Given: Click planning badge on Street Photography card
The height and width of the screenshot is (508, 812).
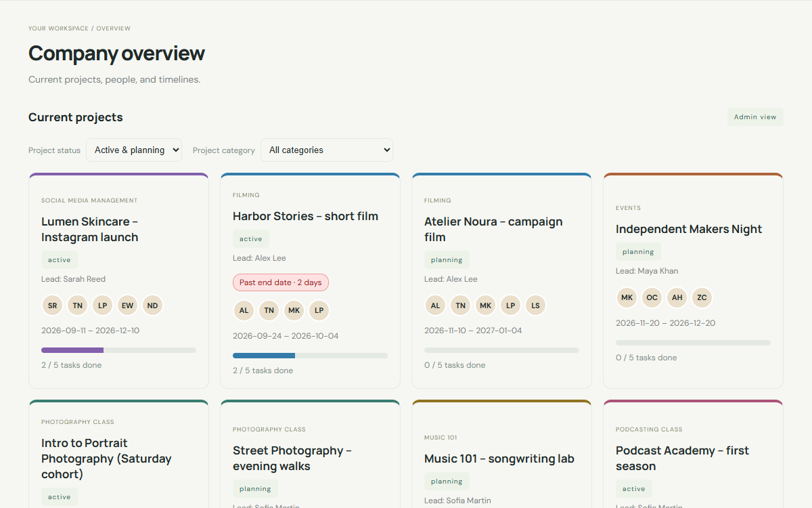Looking at the screenshot, I should [255, 489].
